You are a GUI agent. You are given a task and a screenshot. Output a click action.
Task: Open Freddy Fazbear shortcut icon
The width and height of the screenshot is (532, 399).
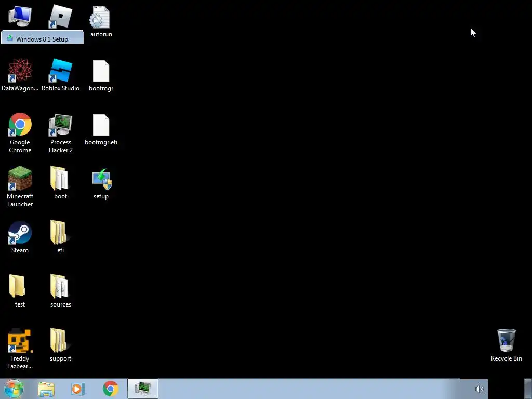[20, 349]
